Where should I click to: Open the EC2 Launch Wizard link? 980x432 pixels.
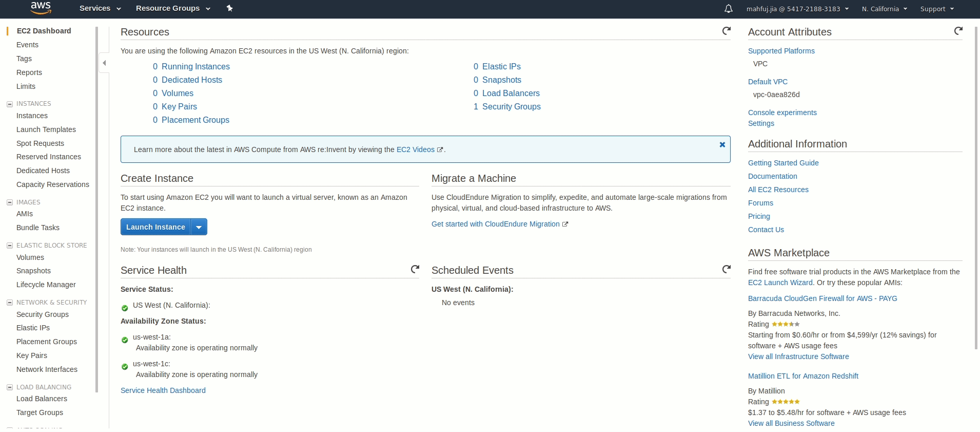pos(780,283)
